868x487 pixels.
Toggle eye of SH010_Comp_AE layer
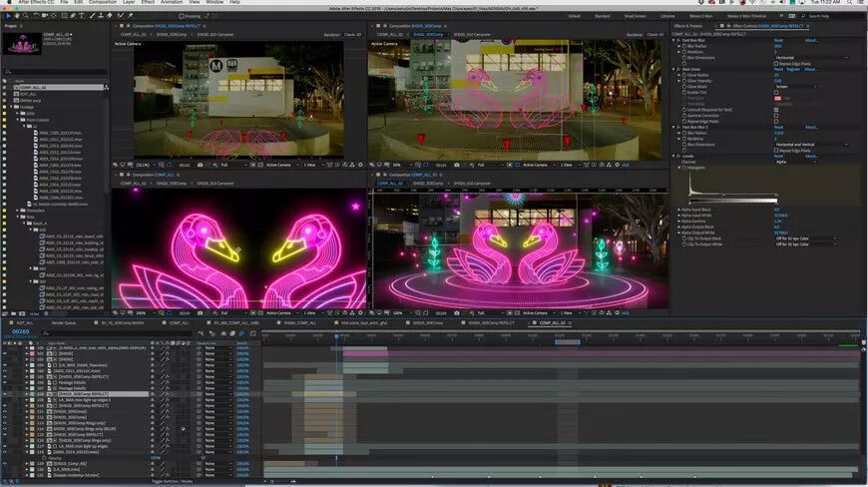[x=5, y=464]
